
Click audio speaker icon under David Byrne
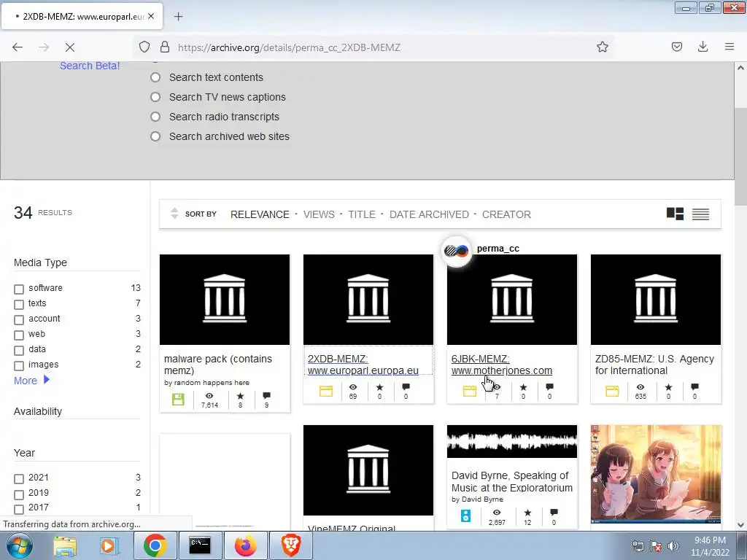[x=466, y=516]
